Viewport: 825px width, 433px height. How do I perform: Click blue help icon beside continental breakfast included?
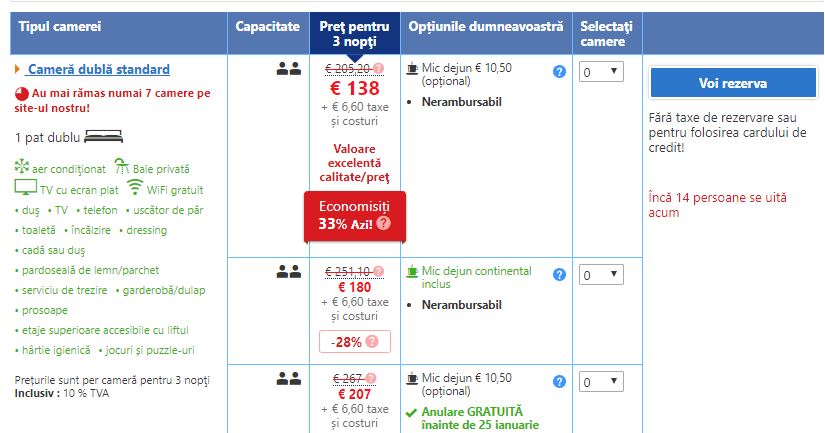[560, 274]
